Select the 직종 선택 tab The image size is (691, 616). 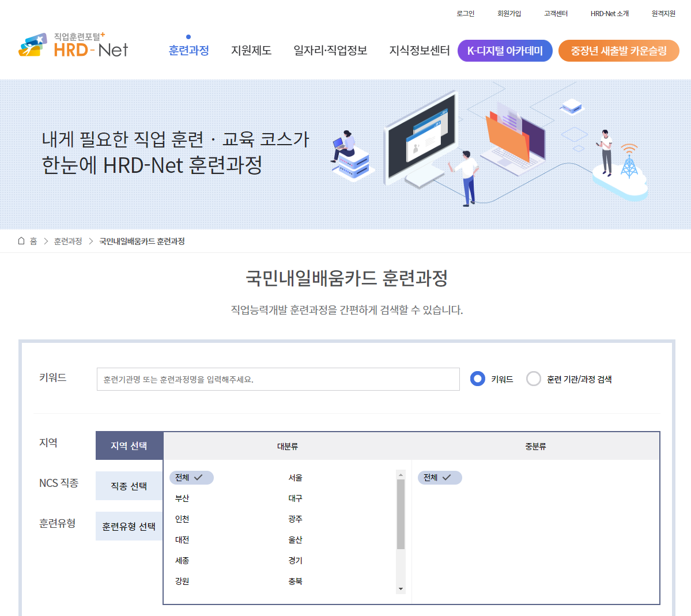point(129,486)
